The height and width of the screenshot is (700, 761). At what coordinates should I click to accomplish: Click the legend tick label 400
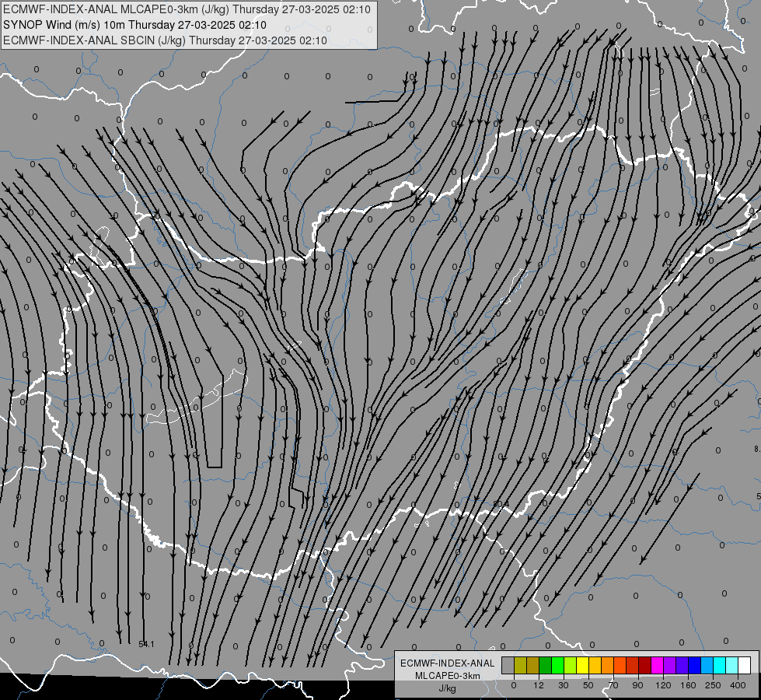[738, 685]
